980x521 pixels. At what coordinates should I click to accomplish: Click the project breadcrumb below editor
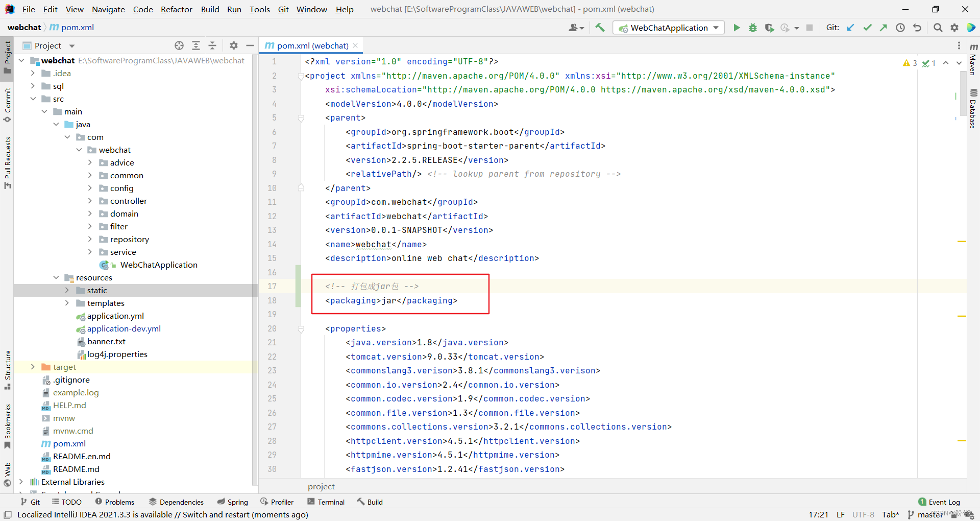(321, 486)
